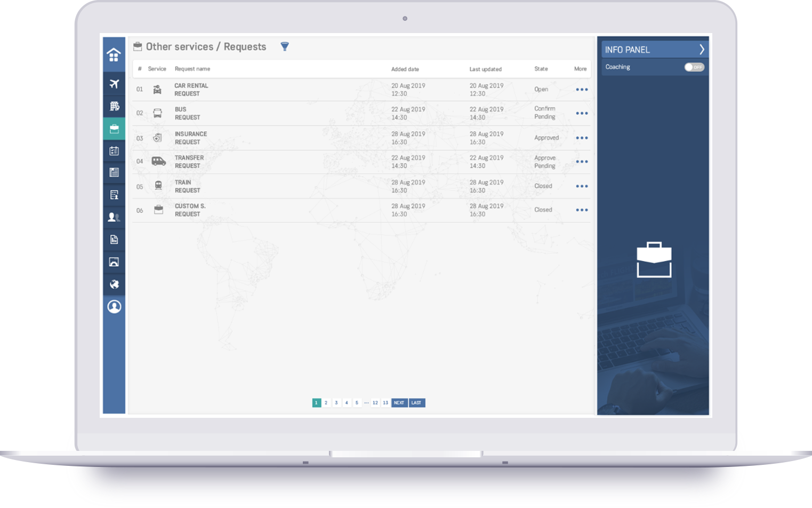Select the Bus Request row
The width and height of the screenshot is (812, 508).
click(187, 113)
